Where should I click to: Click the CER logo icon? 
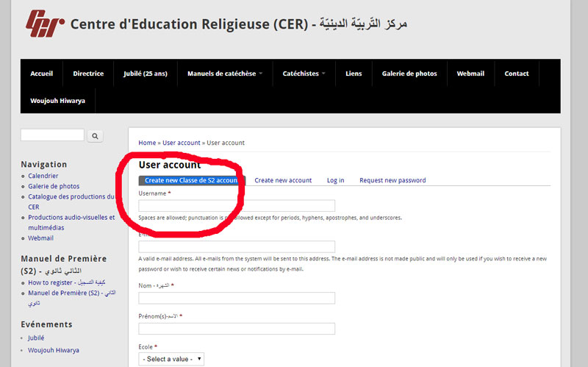click(x=45, y=24)
